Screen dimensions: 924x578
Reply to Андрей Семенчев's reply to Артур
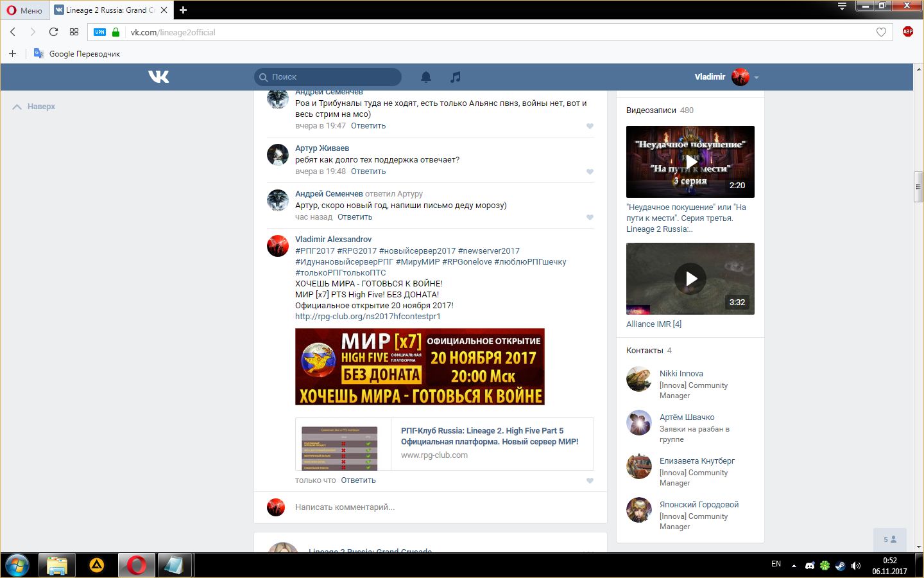[x=355, y=217]
